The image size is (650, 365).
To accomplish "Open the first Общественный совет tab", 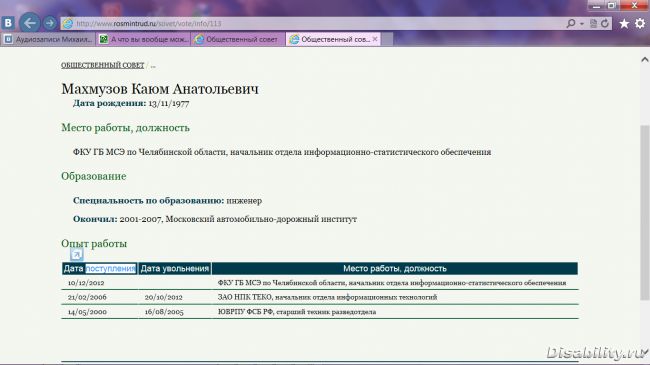I will click(x=238, y=39).
